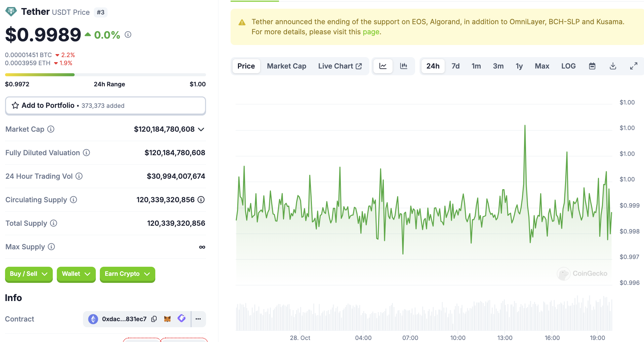Select the Price chart tab
Viewport: 644px width, 342px height.
click(246, 66)
